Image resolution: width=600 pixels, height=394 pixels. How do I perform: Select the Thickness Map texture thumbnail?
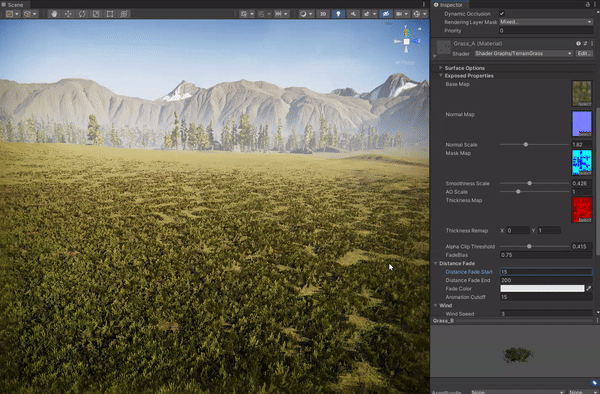click(x=582, y=210)
